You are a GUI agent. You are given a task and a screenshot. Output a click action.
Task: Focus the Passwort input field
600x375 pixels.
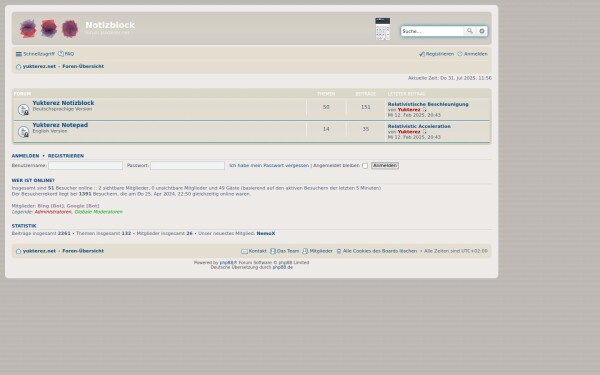(188, 166)
